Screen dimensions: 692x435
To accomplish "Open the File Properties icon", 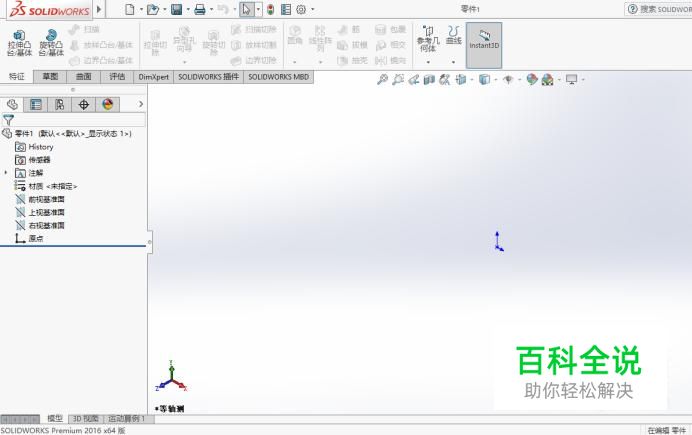I will click(286, 9).
